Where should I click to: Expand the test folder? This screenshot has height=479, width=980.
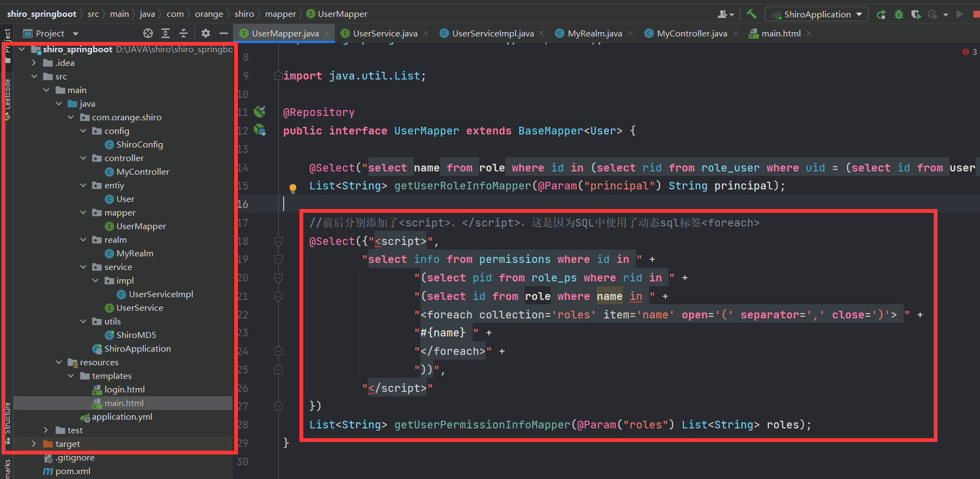(x=46, y=431)
